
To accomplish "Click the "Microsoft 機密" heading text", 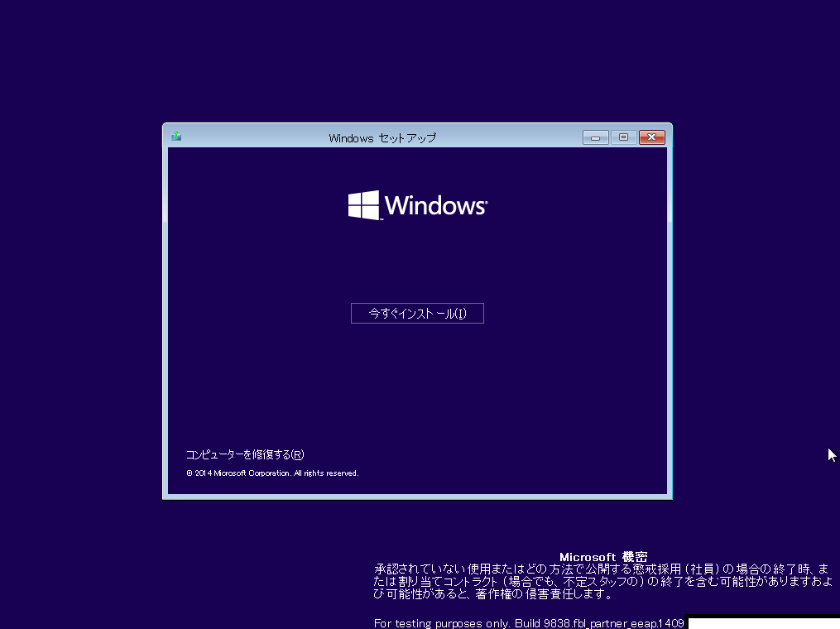I will point(603,557).
